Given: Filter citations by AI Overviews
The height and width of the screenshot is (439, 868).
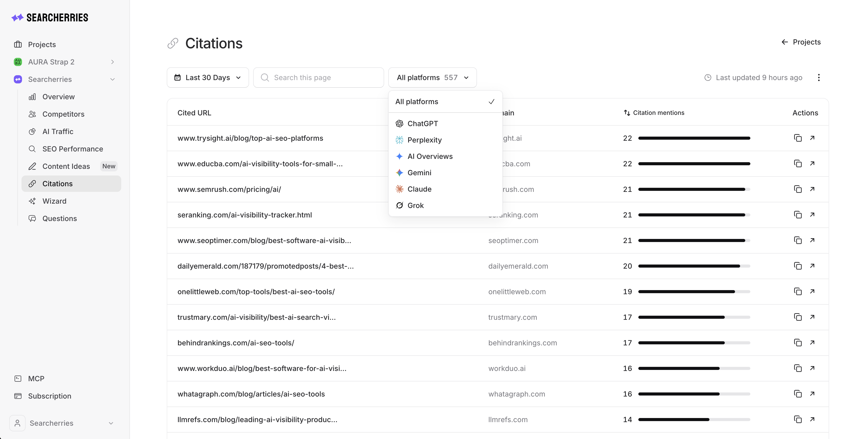Looking at the screenshot, I should 445,157.
